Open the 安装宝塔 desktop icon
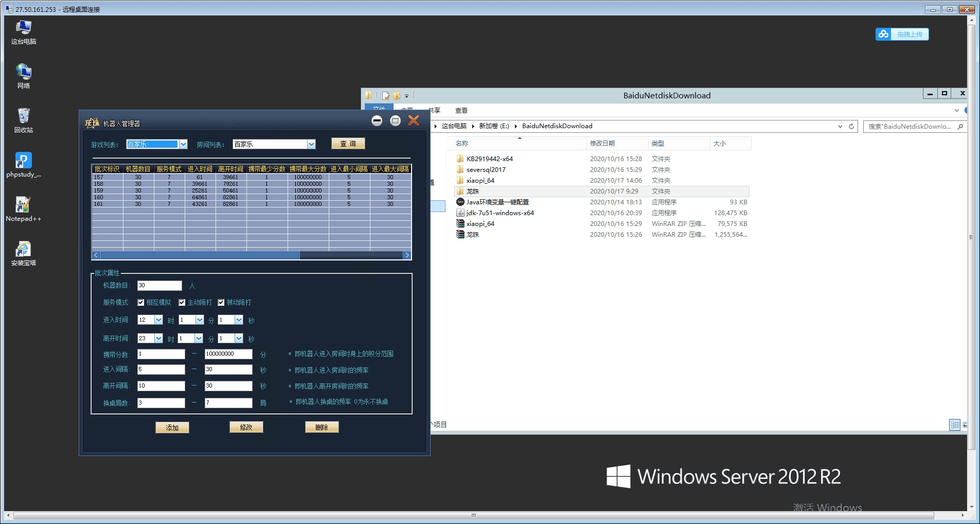The width and height of the screenshot is (980, 524). click(23, 250)
